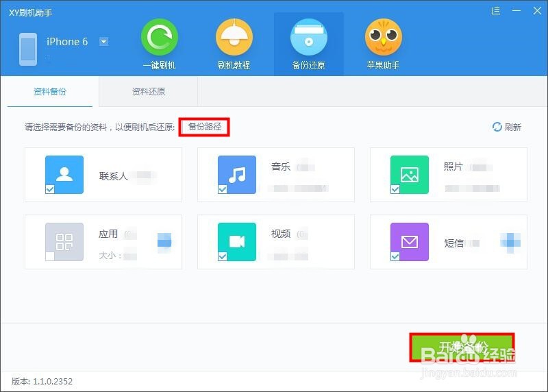The image size is (548, 392).
Task: Expand the iPhone 6 device dropdown
Action: 104,42
